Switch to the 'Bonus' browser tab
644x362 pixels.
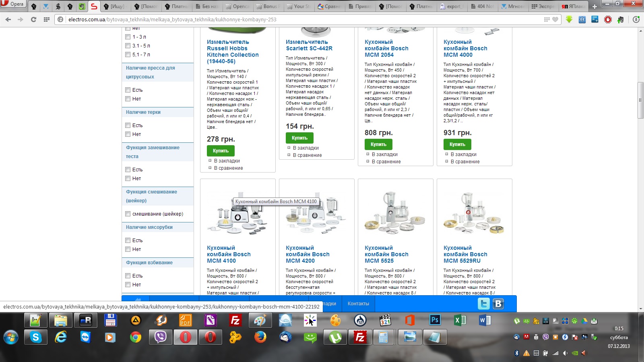point(268,6)
